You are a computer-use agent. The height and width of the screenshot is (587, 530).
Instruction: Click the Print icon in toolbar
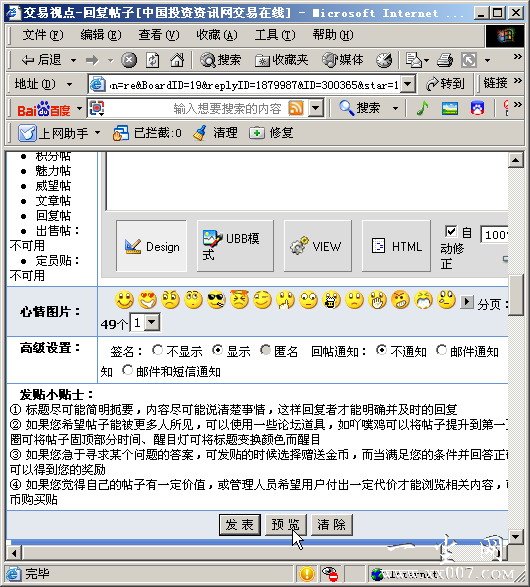445,60
